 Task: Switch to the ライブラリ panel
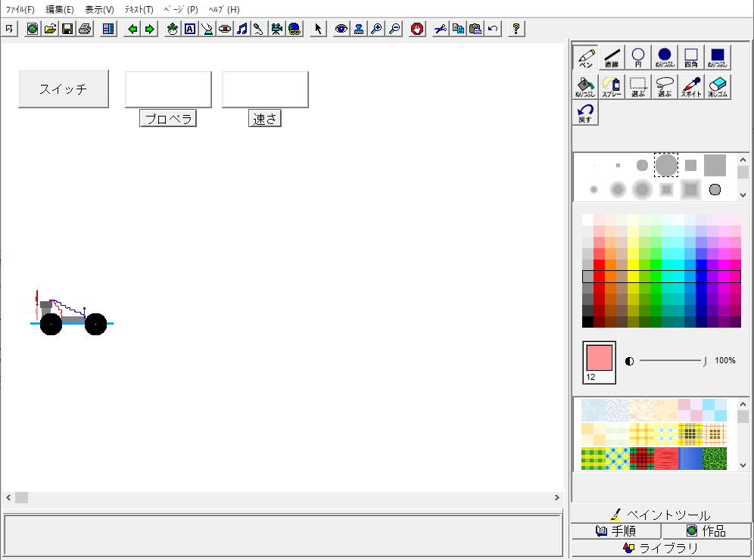pos(661,549)
